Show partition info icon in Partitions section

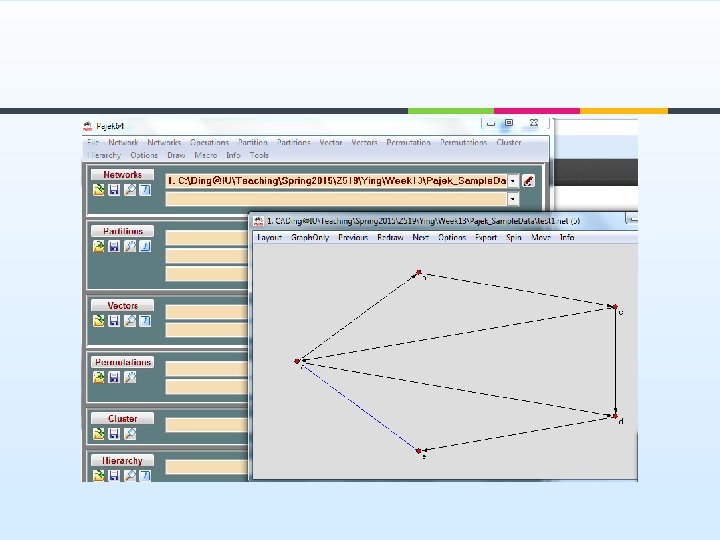tap(145, 246)
